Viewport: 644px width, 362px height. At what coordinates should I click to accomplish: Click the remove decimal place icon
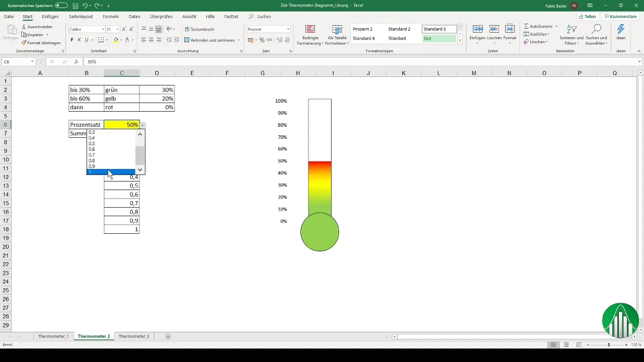(x=287, y=40)
